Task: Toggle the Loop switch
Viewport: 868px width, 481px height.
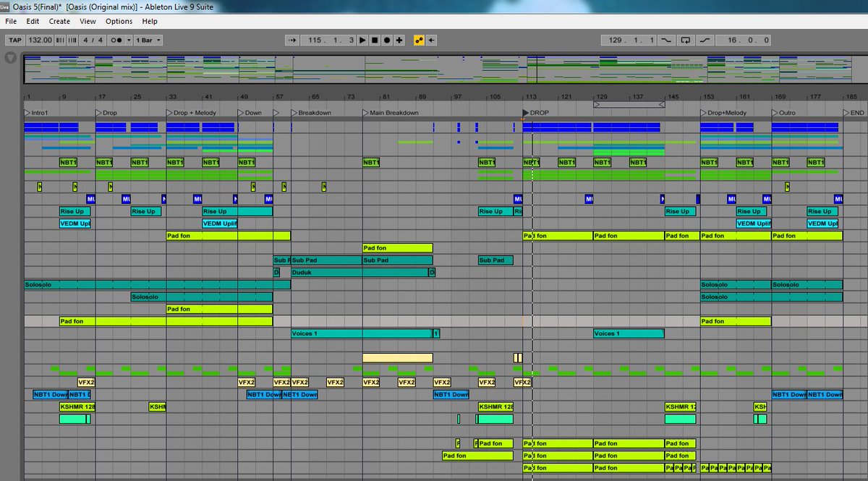Action: (686, 41)
